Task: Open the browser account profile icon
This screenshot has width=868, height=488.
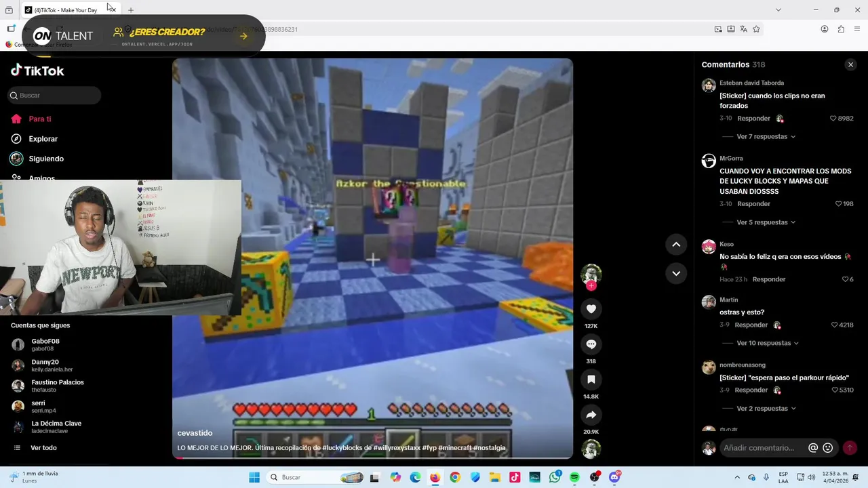Action: 825,29
